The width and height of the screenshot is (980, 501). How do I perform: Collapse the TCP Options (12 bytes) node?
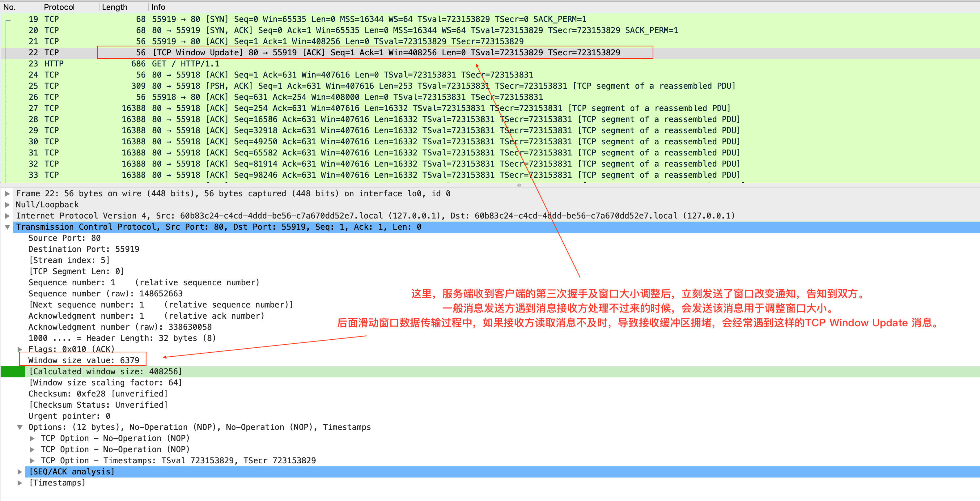(20, 427)
